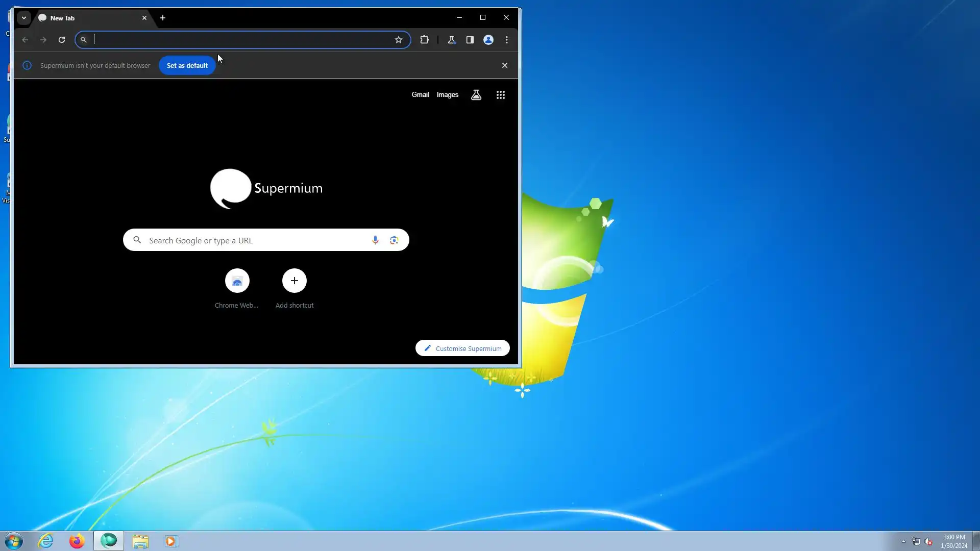Screen dimensions: 980x551
Task: Open Chrome Labs flask icon in toolbar
Action: click(x=451, y=40)
